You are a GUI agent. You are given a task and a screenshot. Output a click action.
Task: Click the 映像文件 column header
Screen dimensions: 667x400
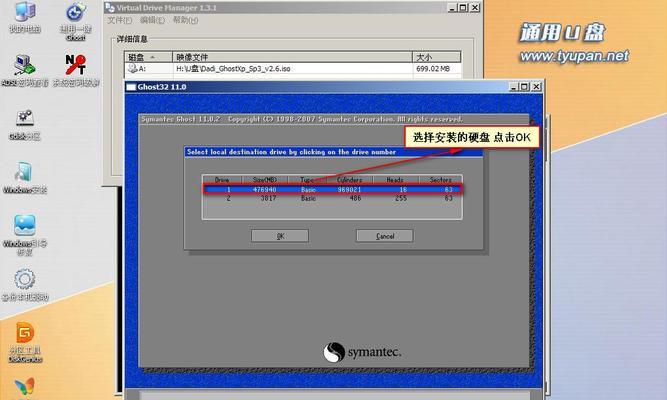(x=292, y=57)
